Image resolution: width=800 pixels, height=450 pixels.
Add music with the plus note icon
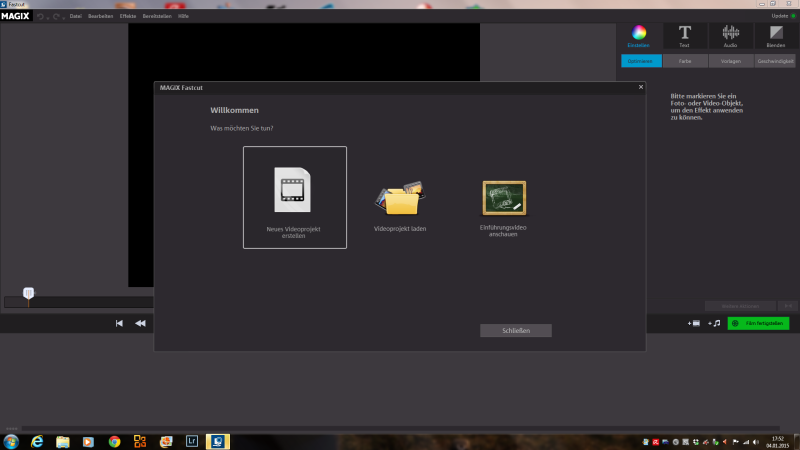[714, 323]
